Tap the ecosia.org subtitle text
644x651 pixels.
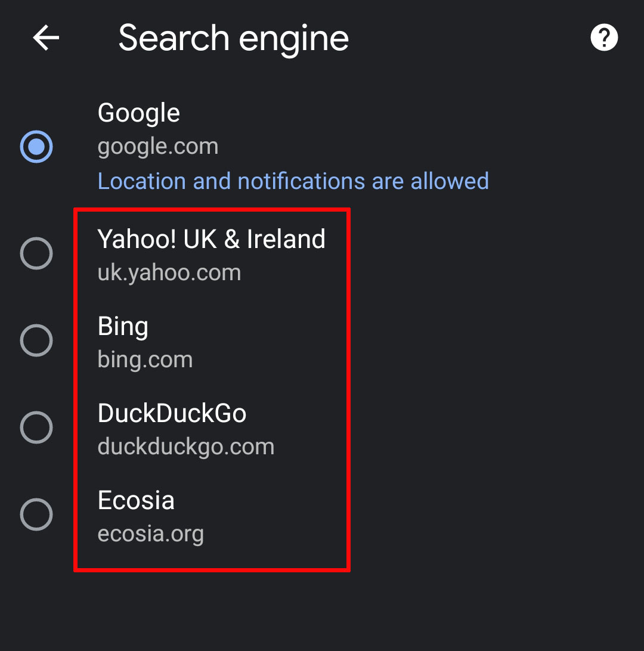click(x=151, y=534)
